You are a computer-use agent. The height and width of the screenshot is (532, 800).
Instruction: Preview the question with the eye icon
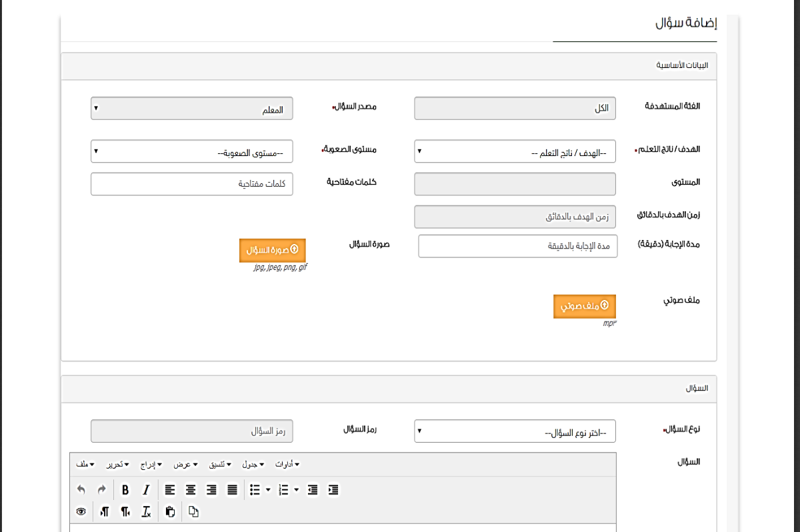[x=81, y=512]
